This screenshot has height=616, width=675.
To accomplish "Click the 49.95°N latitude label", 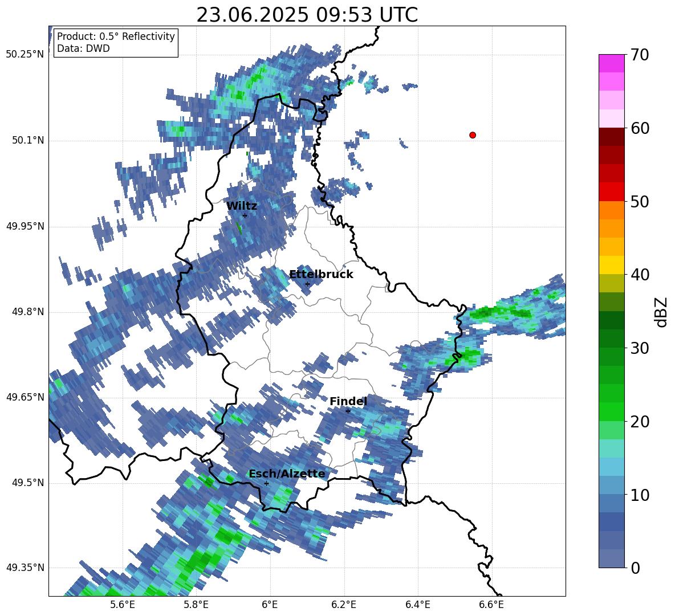I will (x=25, y=226).
